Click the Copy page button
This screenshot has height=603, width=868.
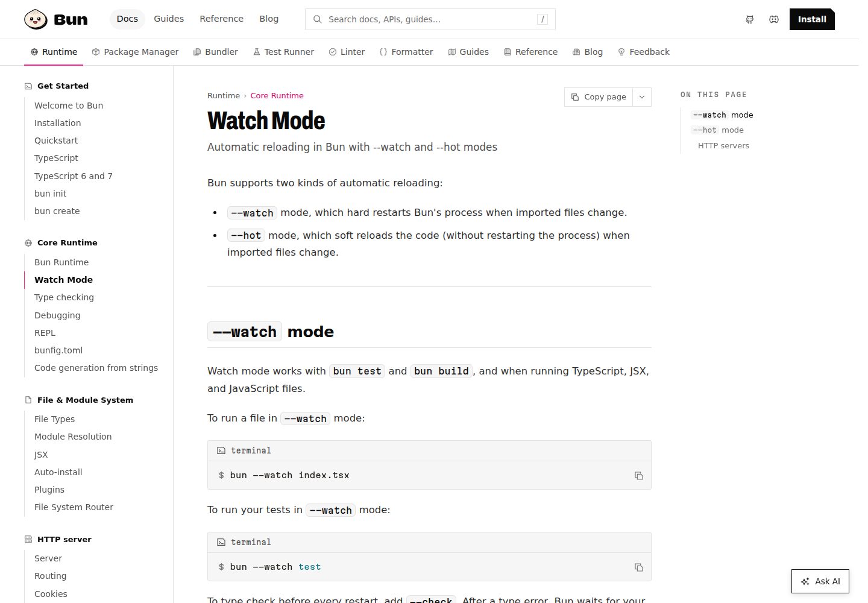(599, 97)
